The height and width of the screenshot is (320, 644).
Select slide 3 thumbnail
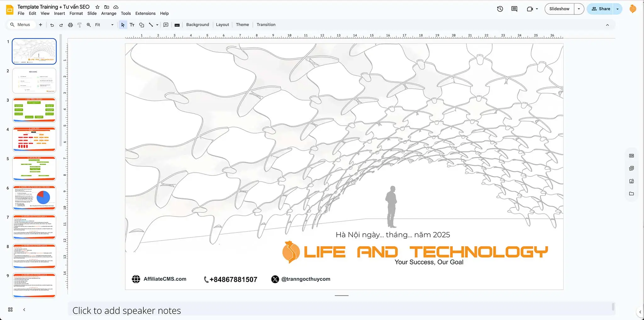point(34,110)
